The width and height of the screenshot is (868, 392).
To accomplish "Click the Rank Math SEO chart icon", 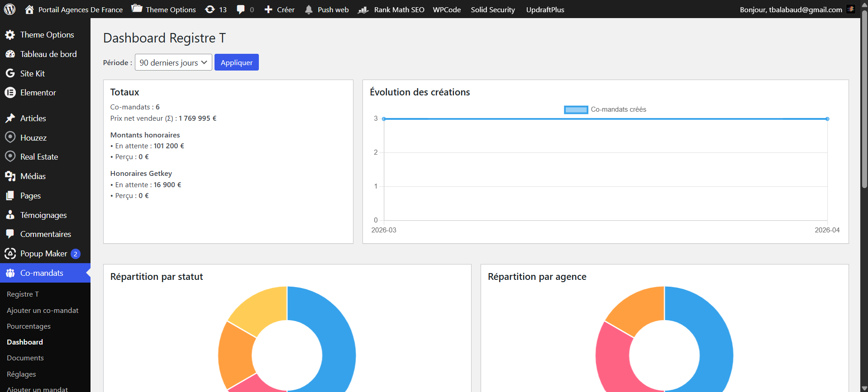I will coord(363,9).
